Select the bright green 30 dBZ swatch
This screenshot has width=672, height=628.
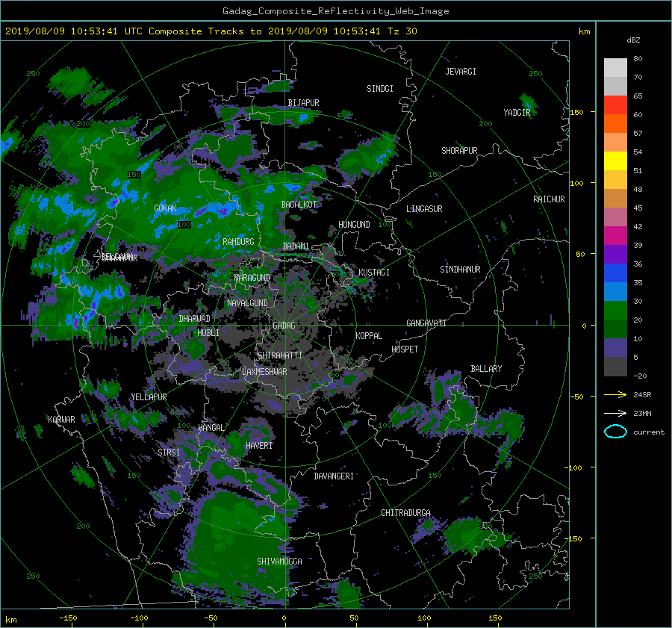coord(615,310)
